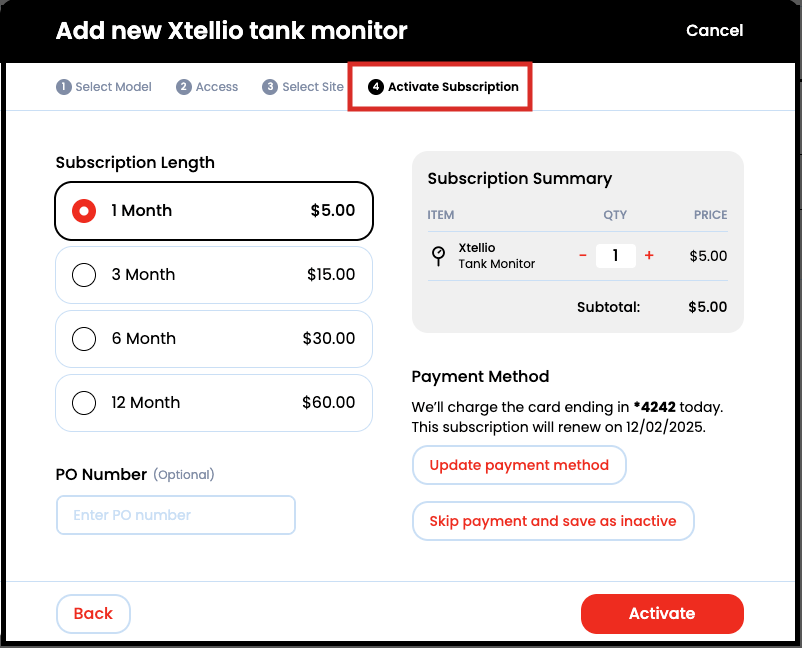
Task: Open the Access step tab
Action: (217, 87)
